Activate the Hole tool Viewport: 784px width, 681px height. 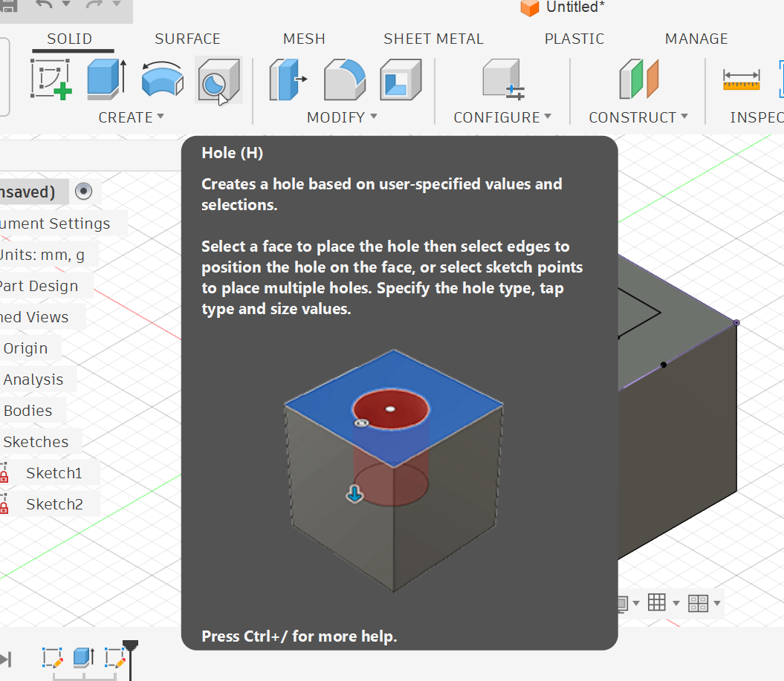click(x=219, y=80)
